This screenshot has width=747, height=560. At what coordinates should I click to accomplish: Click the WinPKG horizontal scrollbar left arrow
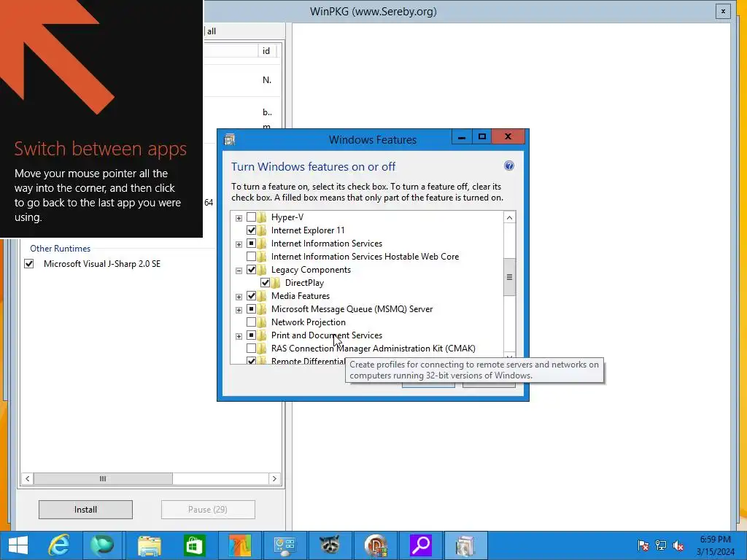[28, 478]
